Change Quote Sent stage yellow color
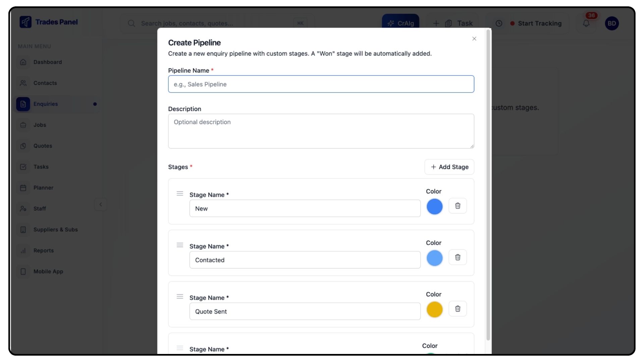Screen dimensions: 644x362 pyautogui.click(x=434, y=309)
